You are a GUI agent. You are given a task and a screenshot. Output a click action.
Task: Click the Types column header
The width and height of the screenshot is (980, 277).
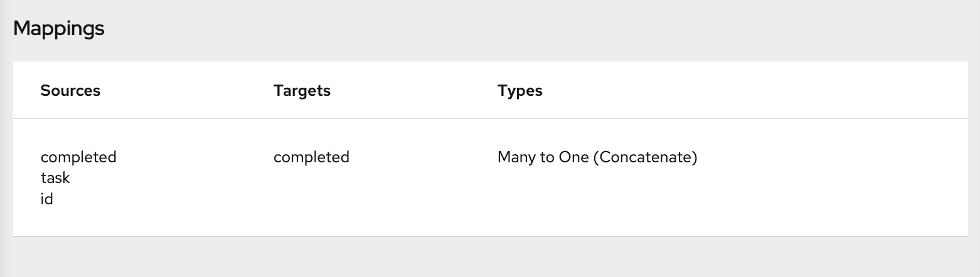coord(519,91)
